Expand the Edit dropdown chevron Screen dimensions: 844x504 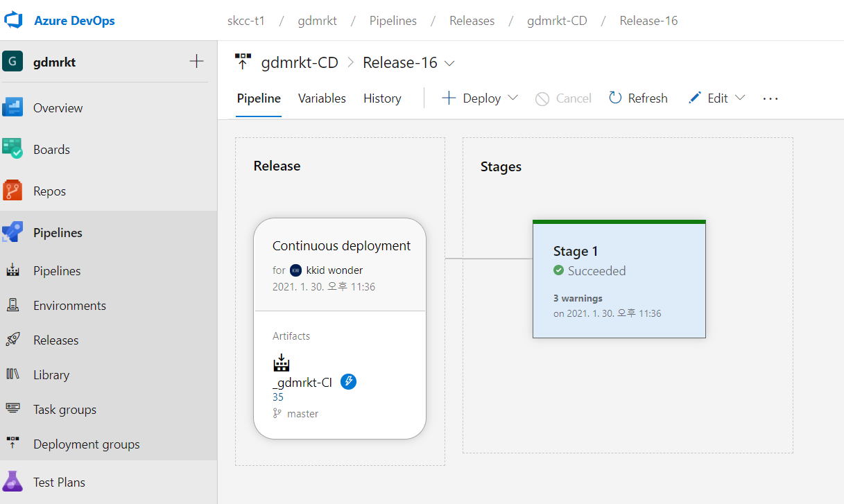pyautogui.click(x=740, y=98)
